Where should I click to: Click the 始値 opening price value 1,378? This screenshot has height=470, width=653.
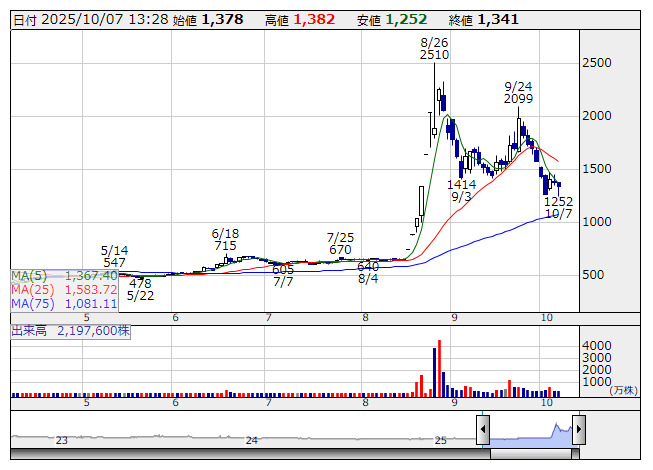(222, 19)
